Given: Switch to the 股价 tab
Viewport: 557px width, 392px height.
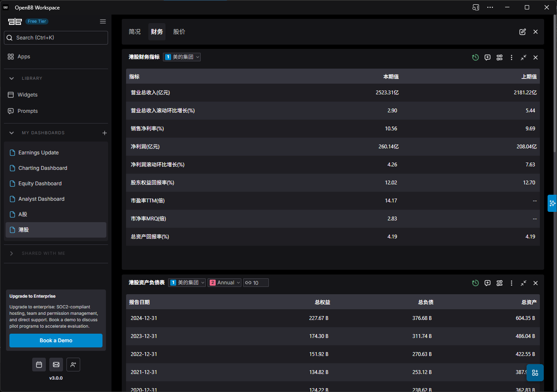Looking at the screenshot, I should point(179,32).
